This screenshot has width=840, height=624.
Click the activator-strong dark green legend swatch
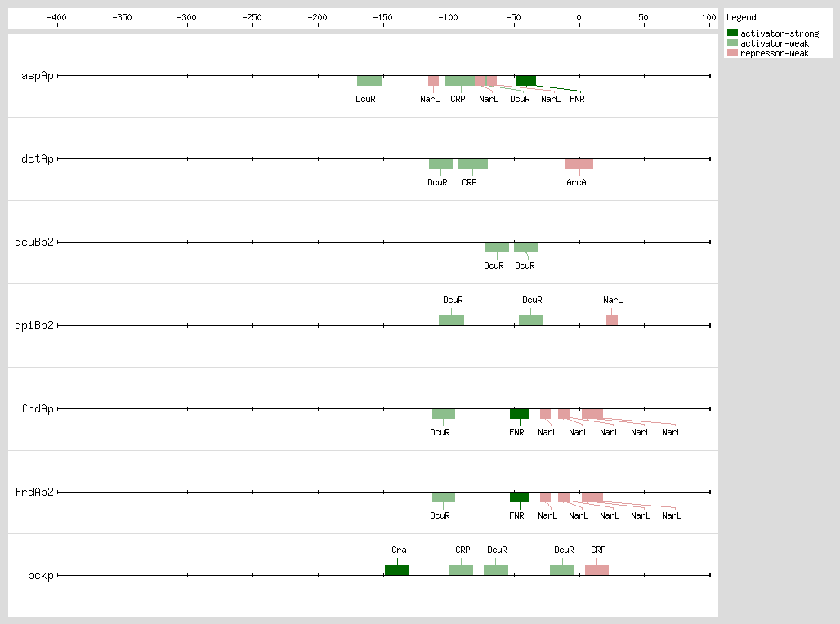[732, 33]
